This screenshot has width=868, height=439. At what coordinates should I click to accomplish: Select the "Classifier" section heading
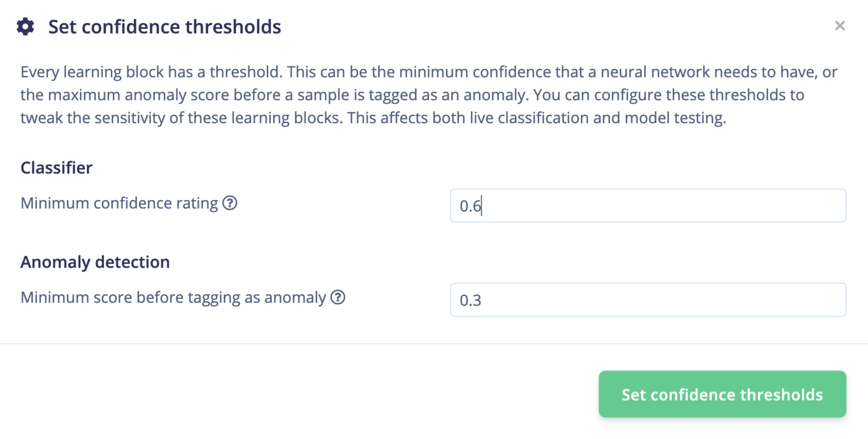(x=56, y=167)
